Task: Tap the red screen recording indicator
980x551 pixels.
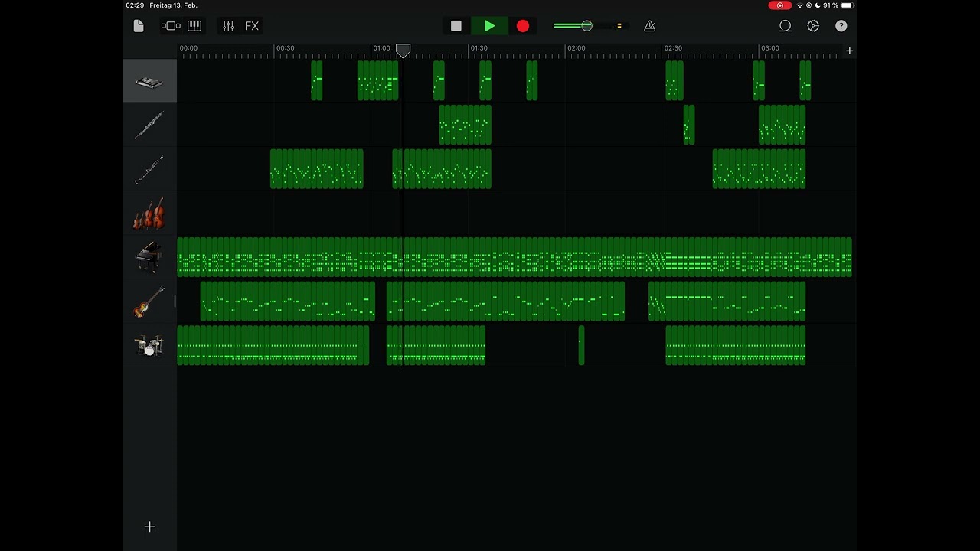Action: 780,5
